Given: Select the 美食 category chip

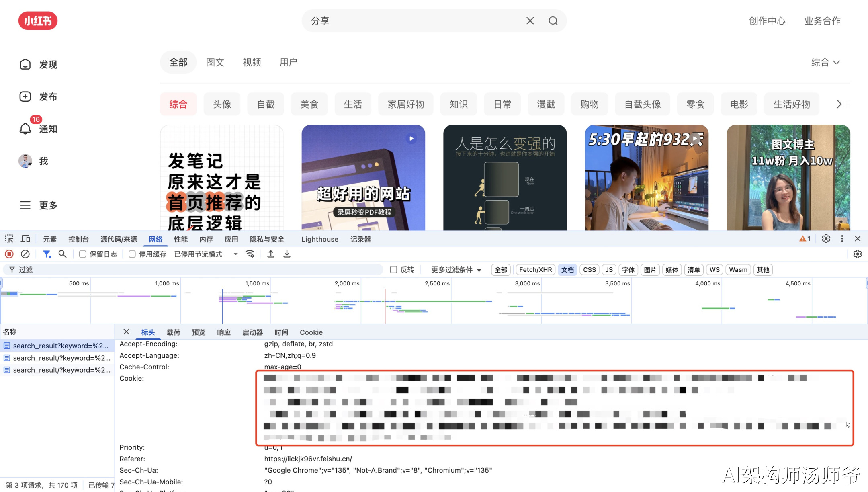Looking at the screenshot, I should click(309, 105).
